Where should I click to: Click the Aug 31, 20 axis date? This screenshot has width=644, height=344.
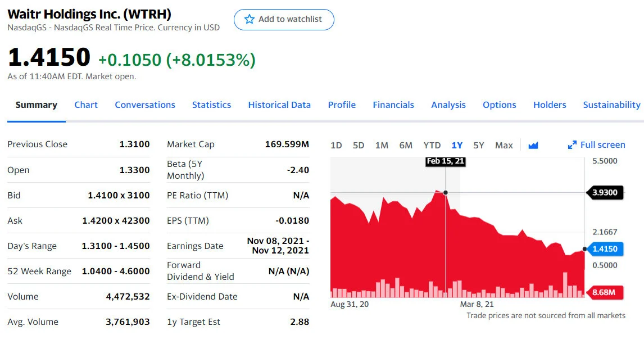coord(350,304)
